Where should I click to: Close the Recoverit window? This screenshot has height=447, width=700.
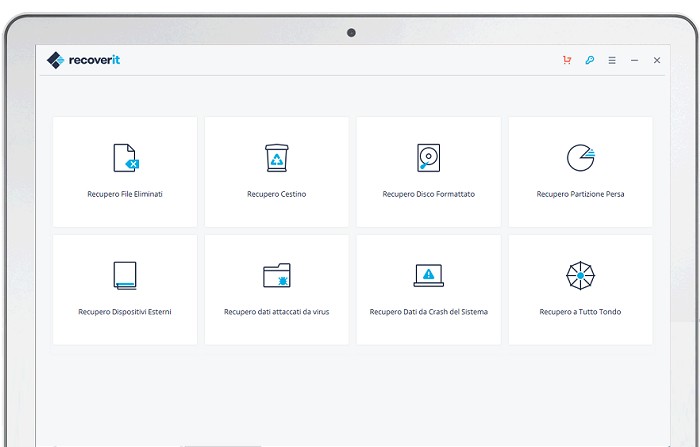(657, 60)
